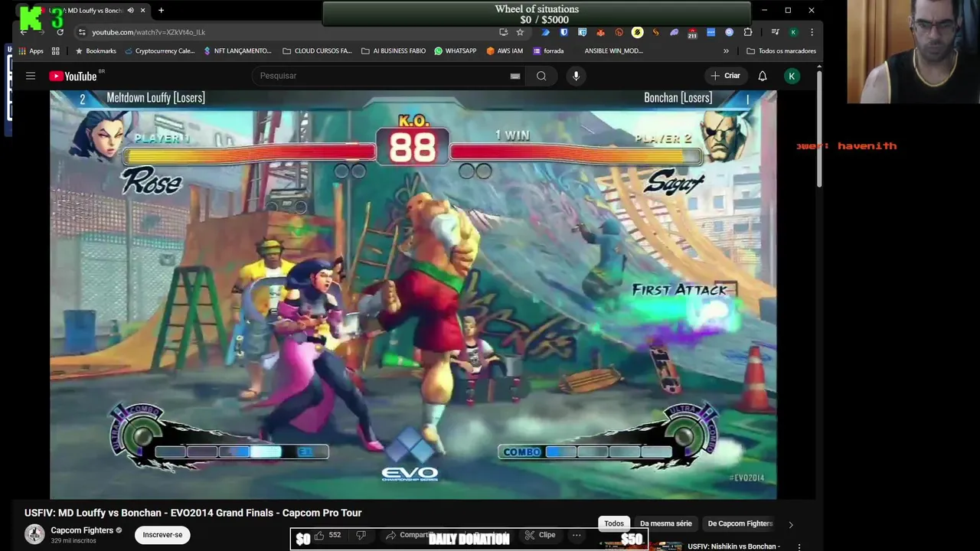Image resolution: width=980 pixels, height=551 pixels.
Task: Open the AWS IAM bookmark
Action: (505, 51)
